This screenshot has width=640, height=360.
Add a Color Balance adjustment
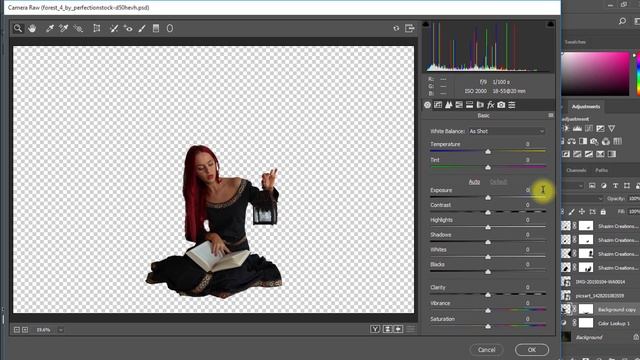pos(571,141)
